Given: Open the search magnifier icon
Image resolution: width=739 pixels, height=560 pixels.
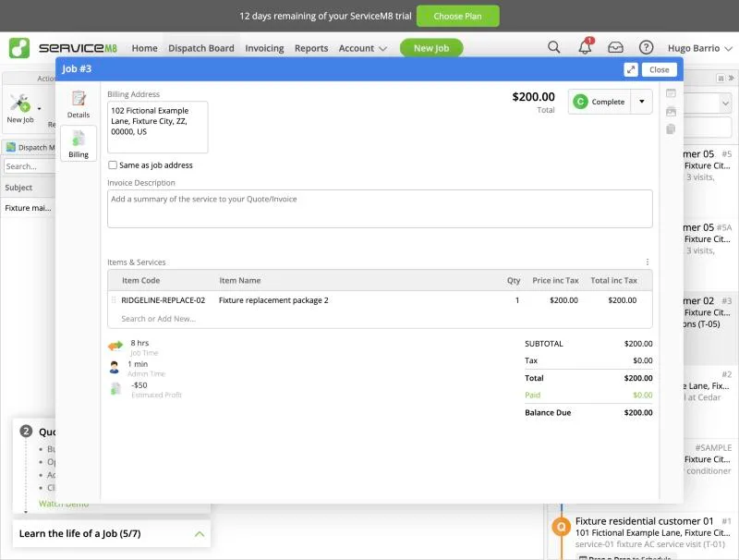Looking at the screenshot, I should point(553,47).
